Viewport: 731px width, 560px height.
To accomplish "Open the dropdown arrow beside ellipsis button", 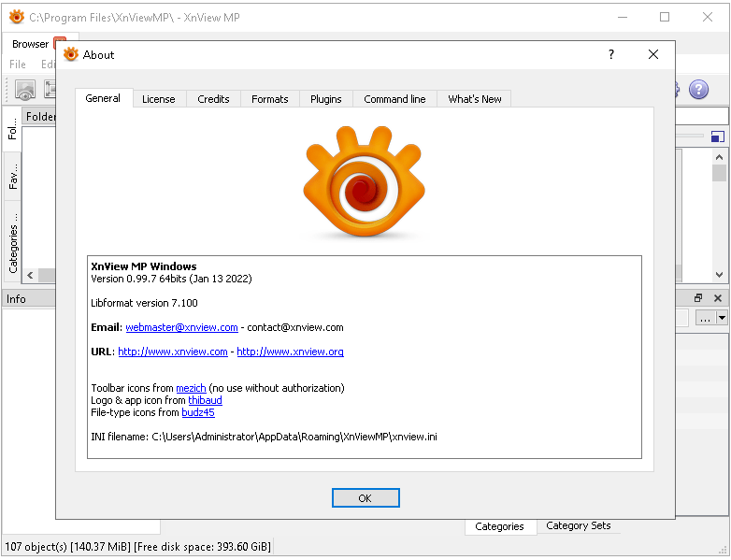I will coord(722,319).
